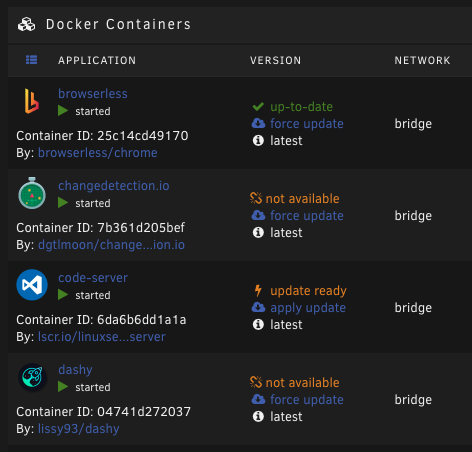This screenshot has height=452, width=472.
Task: Click started status under code-server
Action: [93, 295]
